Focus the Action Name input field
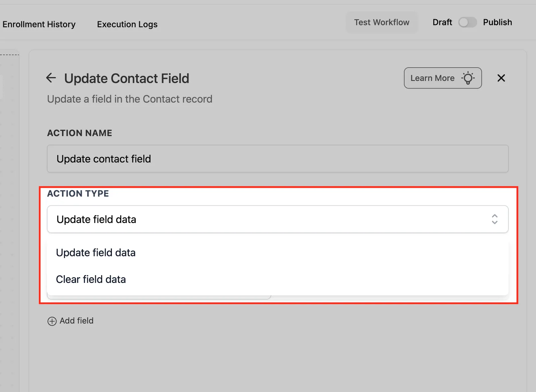The width and height of the screenshot is (536, 392). coord(278,159)
